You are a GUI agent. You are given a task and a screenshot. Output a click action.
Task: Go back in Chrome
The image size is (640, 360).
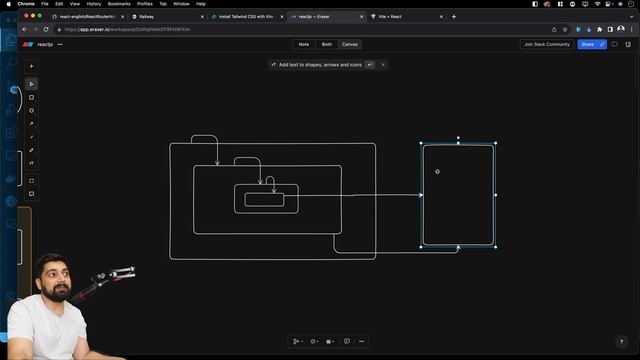coord(24,29)
